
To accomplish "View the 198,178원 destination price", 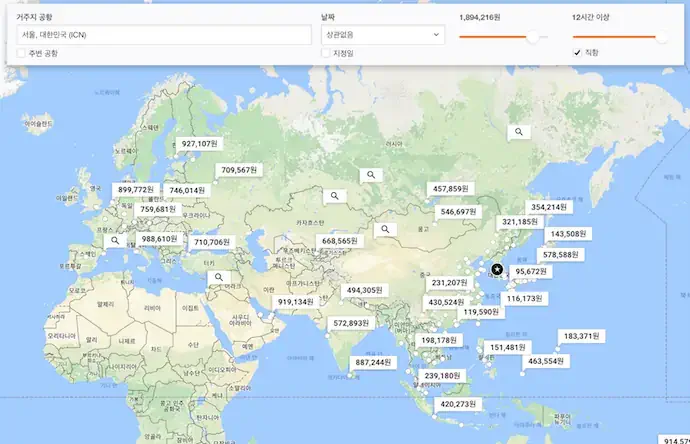I will pyautogui.click(x=439, y=341).
